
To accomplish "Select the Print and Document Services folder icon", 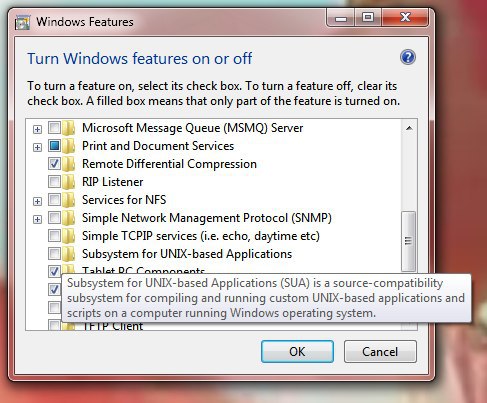I will click(69, 146).
